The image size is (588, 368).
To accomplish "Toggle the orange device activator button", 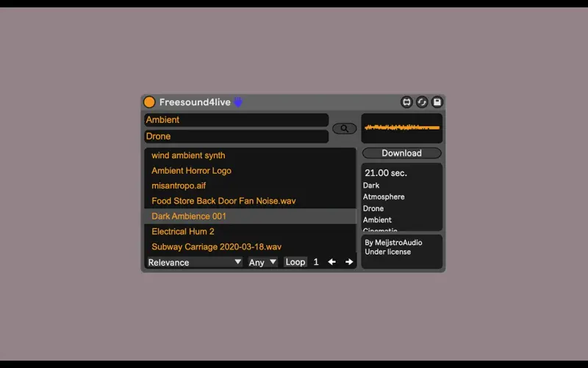I will pyautogui.click(x=149, y=102).
